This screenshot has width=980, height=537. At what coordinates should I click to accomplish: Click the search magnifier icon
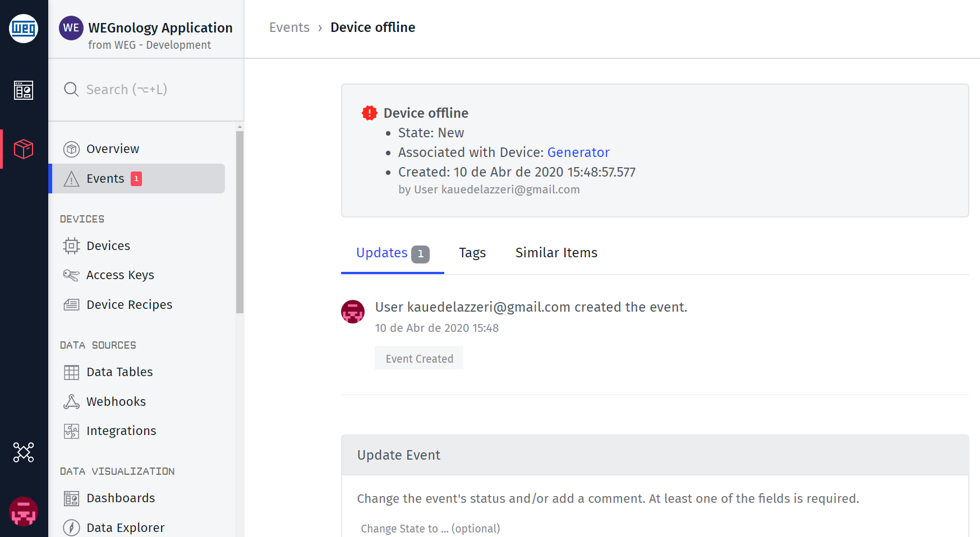tap(71, 89)
